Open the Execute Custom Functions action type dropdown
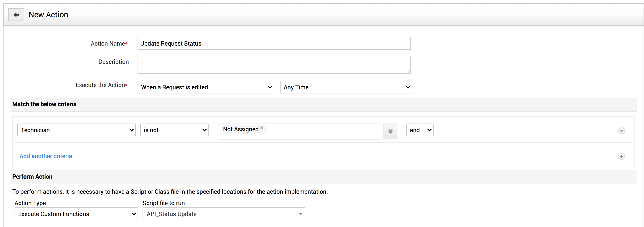Image resolution: width=644 pixels, height=227 pixels. (x=76, y=214)
